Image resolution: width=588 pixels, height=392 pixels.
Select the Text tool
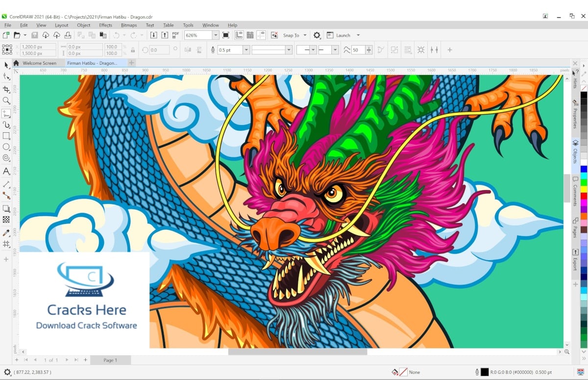pyautogui.click(x=6, y=171)
